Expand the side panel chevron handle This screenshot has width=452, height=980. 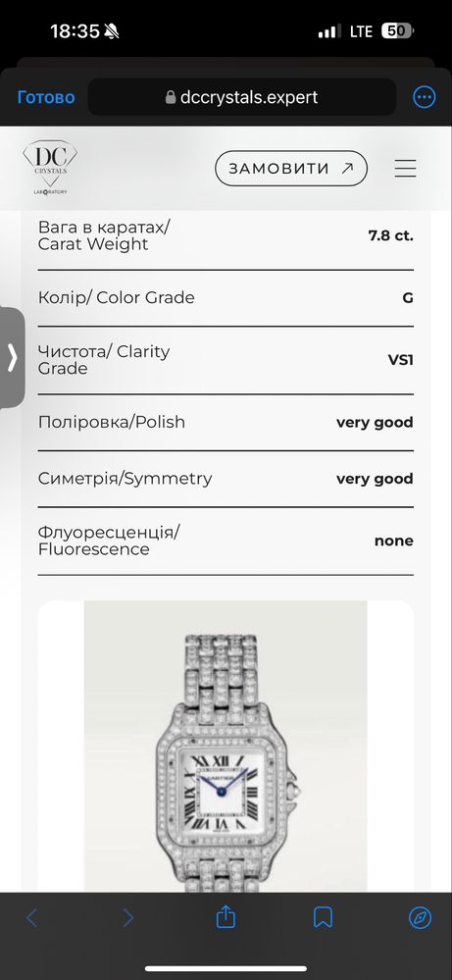12,357
